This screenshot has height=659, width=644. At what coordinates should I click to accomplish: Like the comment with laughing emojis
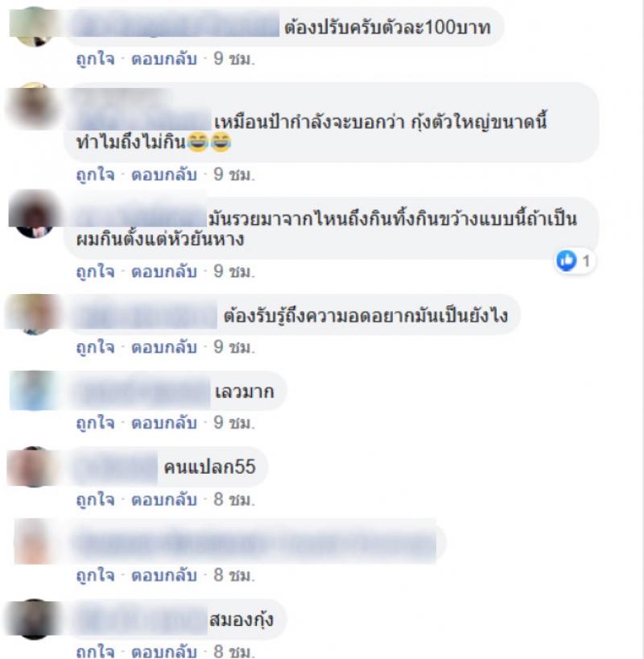click(x=95, y=174)
